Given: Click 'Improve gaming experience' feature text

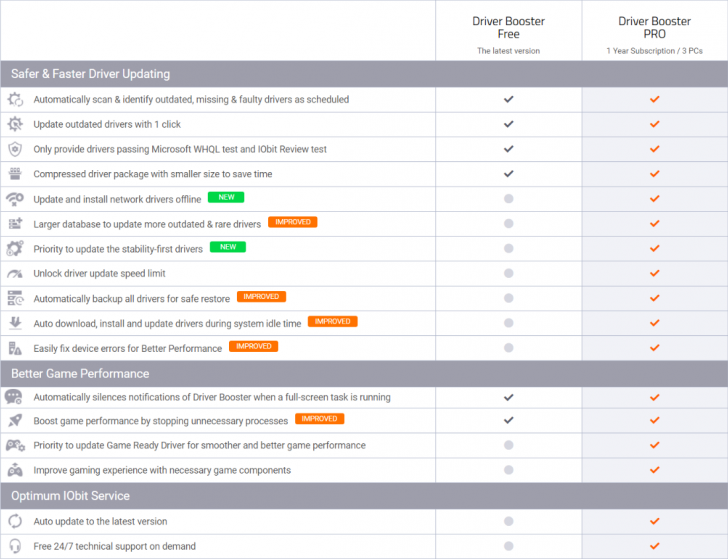Looking at the screenshot, I should (162, 470).
